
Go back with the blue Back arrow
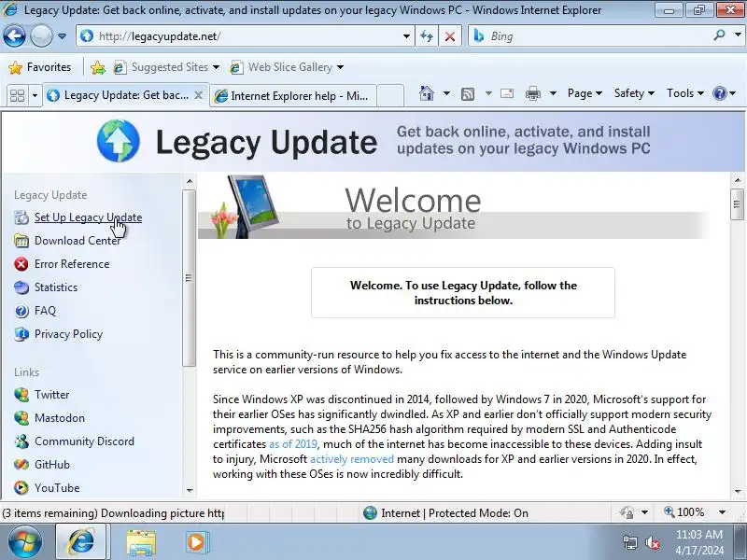(x=14, y=36)
